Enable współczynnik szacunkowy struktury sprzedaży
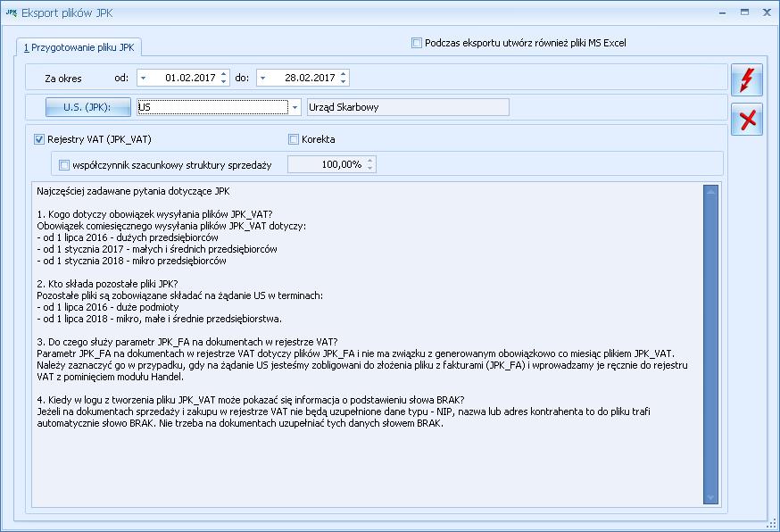Image resolution: width=780 pixels, height=532 pixels. tap(64, 165)
